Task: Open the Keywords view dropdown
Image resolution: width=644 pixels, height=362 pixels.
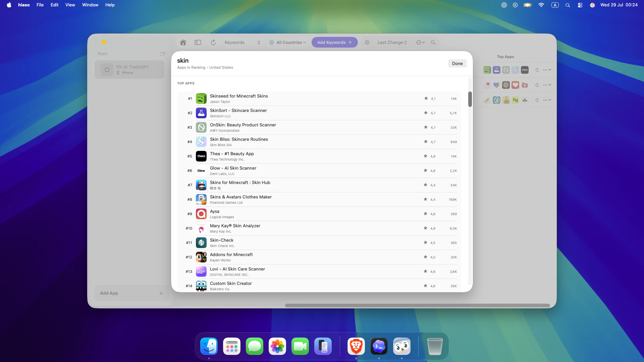Action: pos(243,43)
